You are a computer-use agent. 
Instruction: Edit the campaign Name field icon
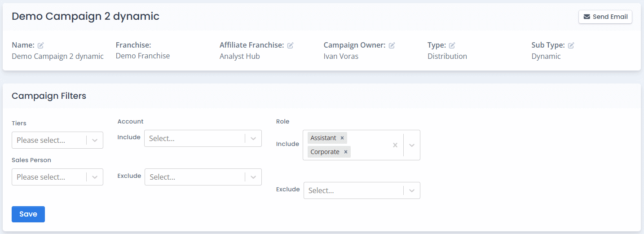click(41, 45)
